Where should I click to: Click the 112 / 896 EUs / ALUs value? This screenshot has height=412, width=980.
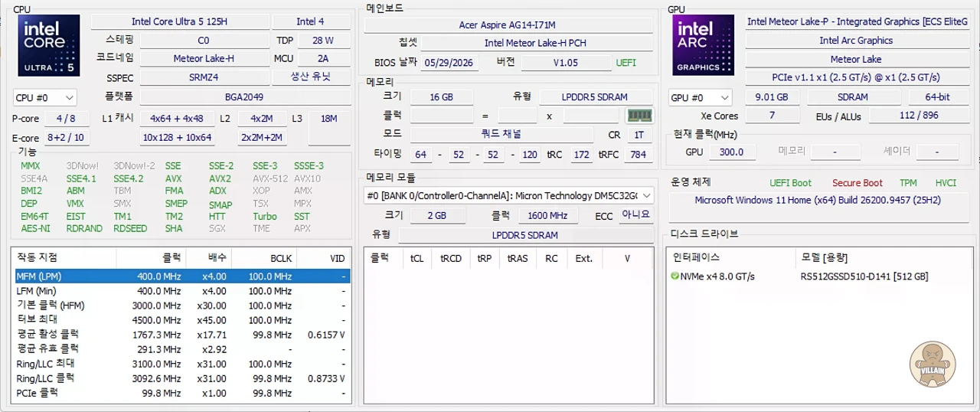tap(919, 116)
